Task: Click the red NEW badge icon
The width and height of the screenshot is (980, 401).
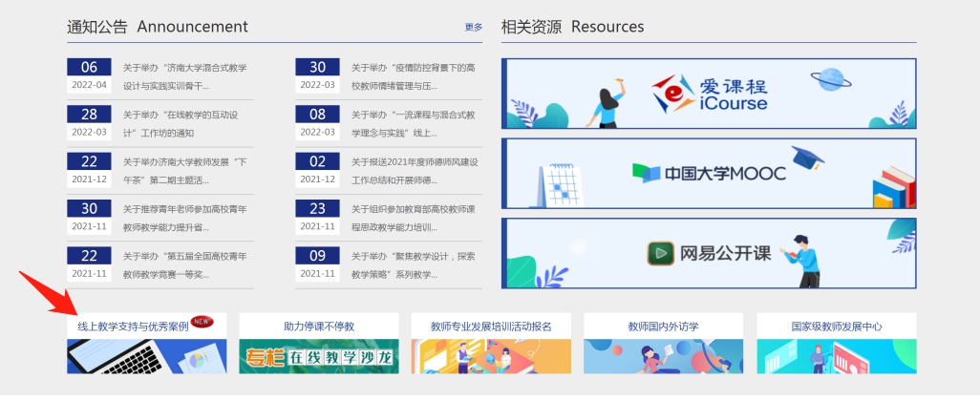Action: 202,322
